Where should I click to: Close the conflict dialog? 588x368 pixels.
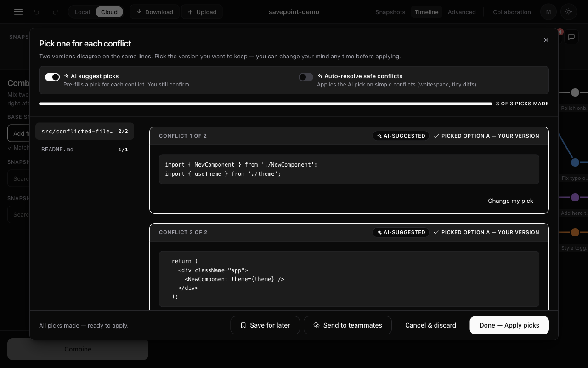tap(546, 40)
